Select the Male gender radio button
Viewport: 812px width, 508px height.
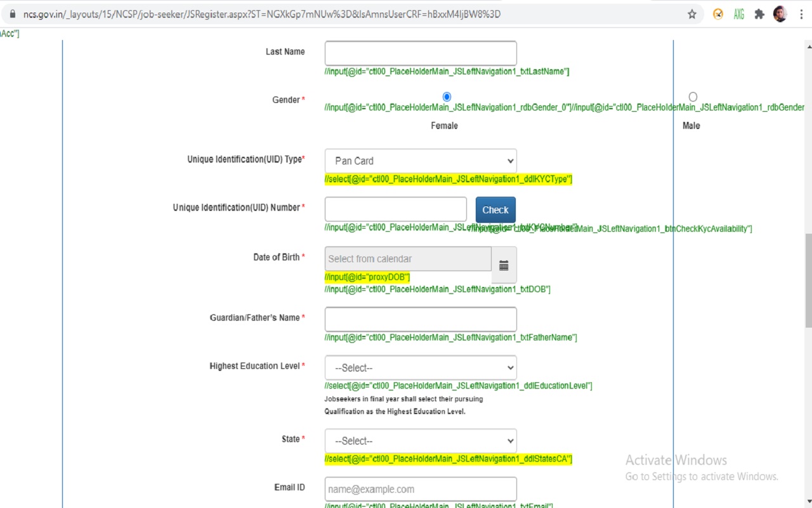pos(693,97)
